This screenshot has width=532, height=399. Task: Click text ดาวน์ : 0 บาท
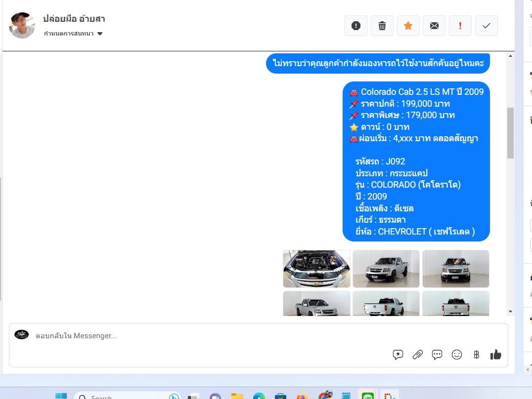click(x=385, y=127)
